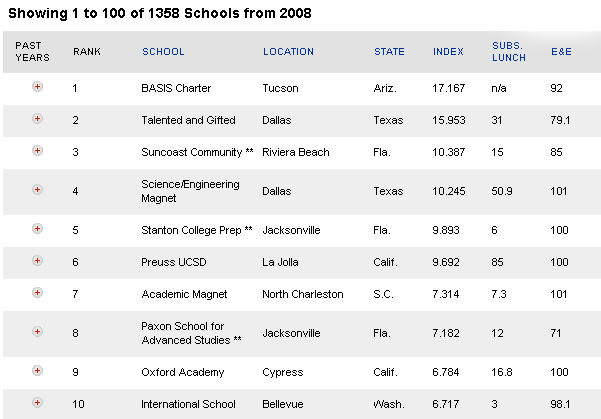Expand past years for BASIS Charter
The width and height of the screenshot is (601, 419).
click(37, 87)
